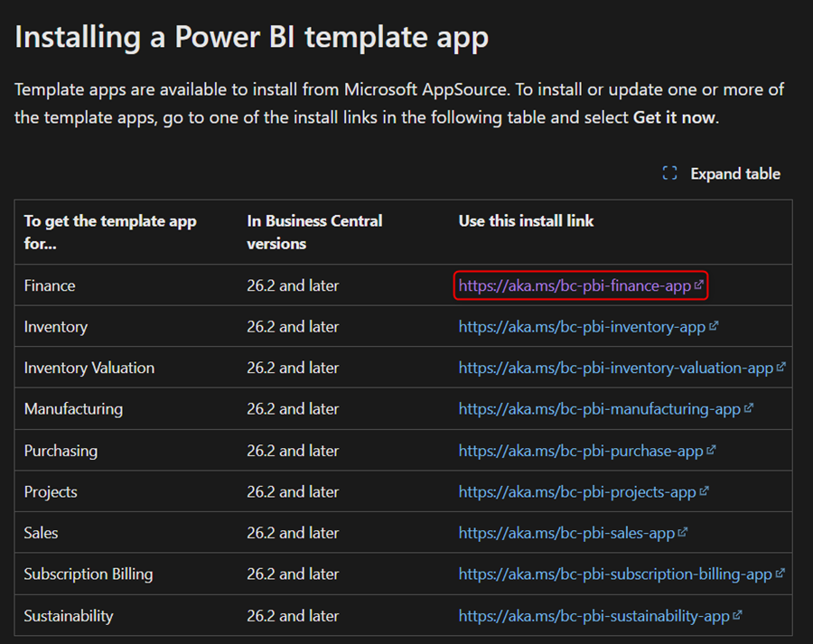The width and height of the screenshot is (813, 644).
Task: Click external icon after sustainability-app link
Action: tap(737, 615)
